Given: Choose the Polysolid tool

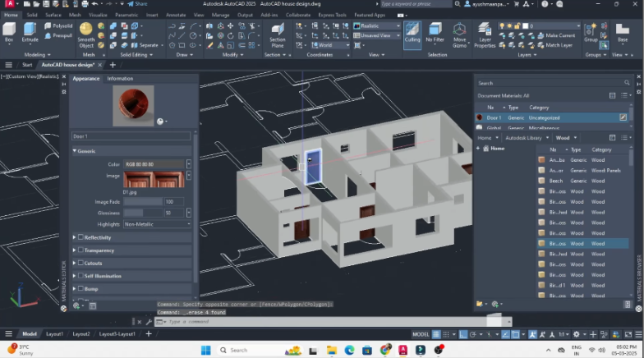Looking at the screenshot, I should [58, 25].
